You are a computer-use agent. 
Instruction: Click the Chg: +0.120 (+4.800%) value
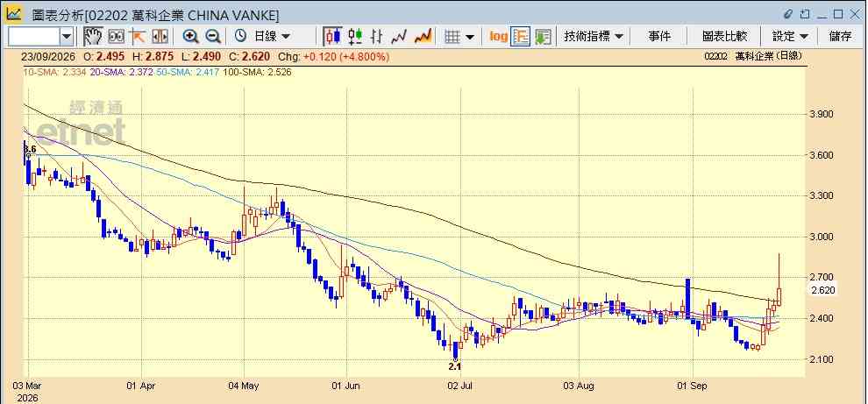coord(334,56)
